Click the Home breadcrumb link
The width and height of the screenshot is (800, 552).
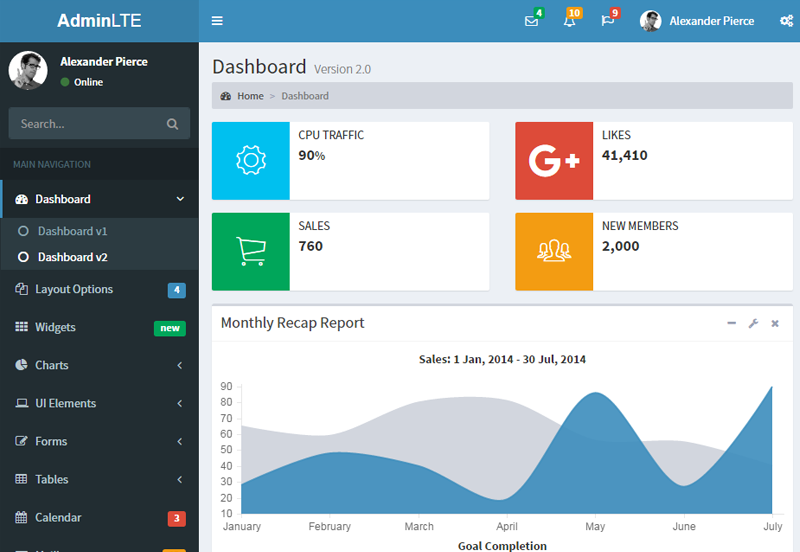[250, 96]
